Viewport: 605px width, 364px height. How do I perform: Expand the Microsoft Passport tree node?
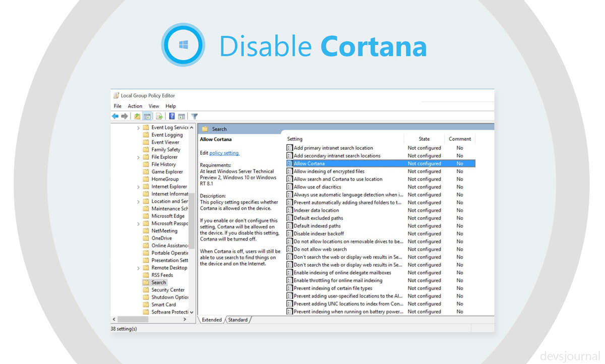[139, 223]
